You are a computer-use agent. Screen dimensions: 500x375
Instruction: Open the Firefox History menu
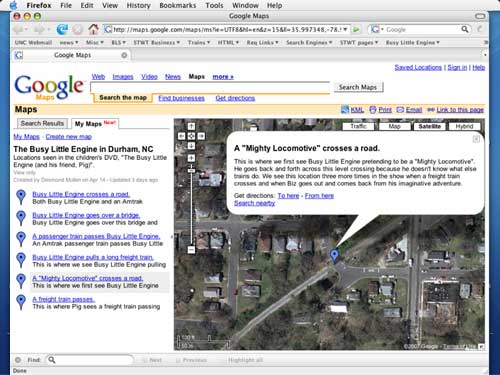point(138,5)
